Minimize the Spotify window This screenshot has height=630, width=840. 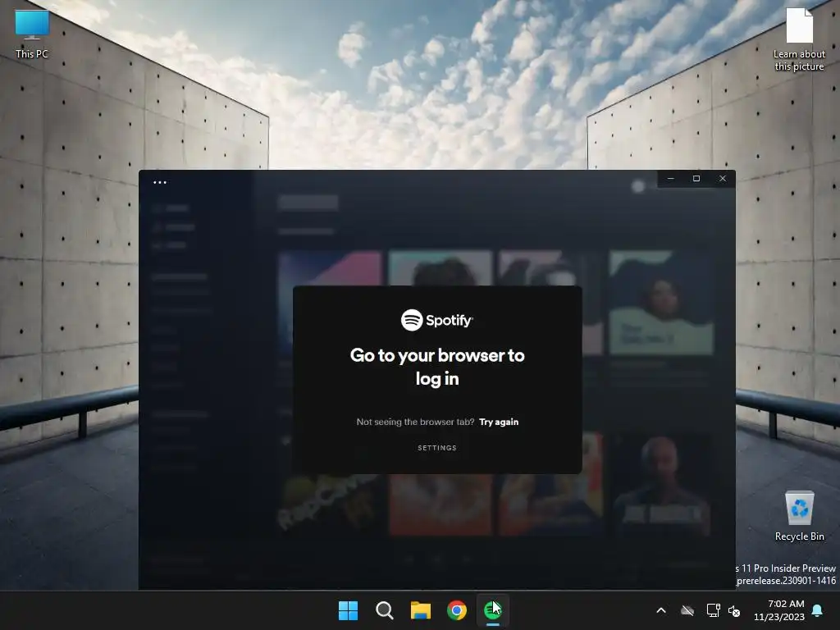tap(671, 178)
